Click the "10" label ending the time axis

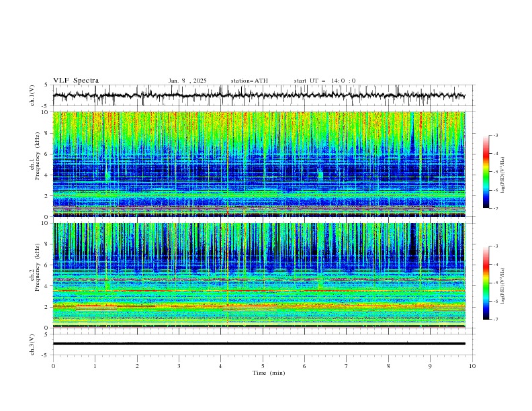point(472,366)
